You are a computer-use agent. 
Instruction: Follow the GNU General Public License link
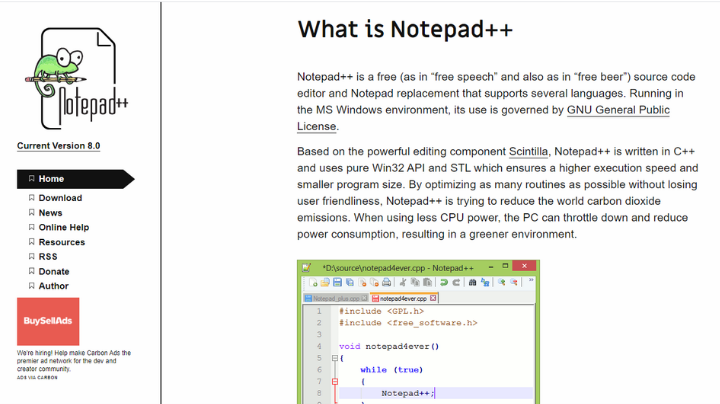618,110
